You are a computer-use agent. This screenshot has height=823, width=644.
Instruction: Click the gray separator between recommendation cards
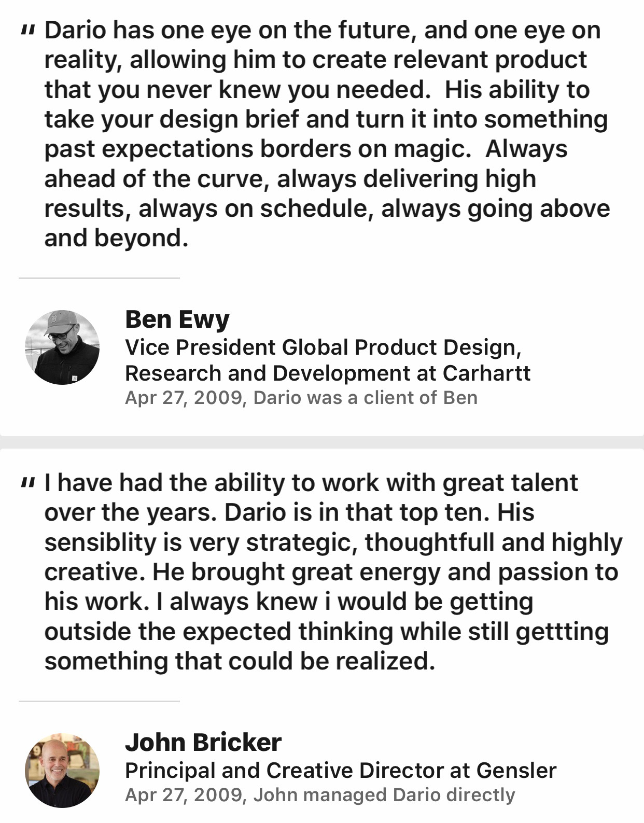click(322, 442)
